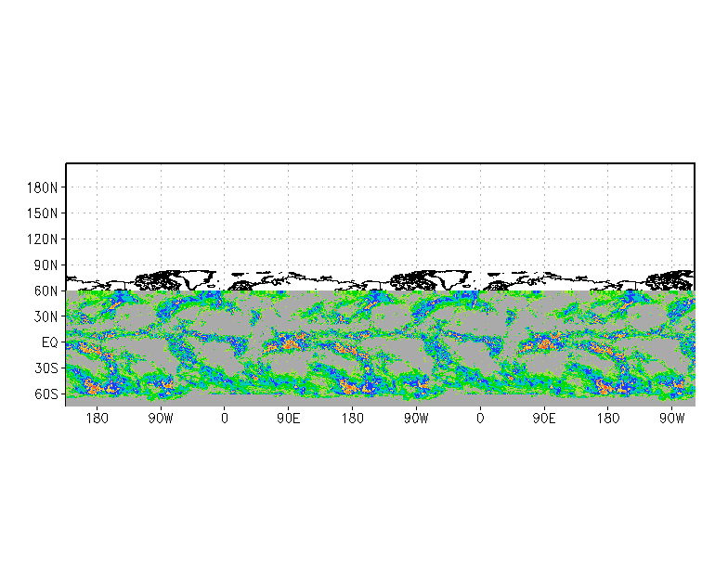Select the rightmost 90W longitude label
Image resolution: width=728 pixels, height=568 pixels.
(672, 419)
